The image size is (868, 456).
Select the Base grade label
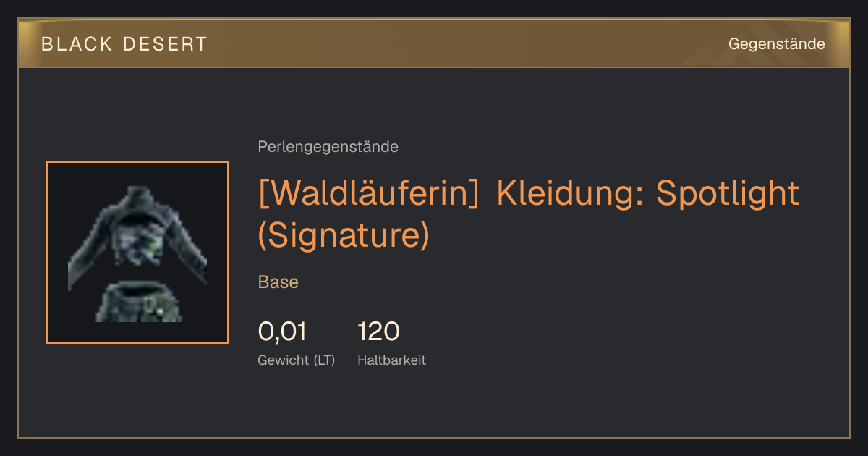(x=278, y=282)
